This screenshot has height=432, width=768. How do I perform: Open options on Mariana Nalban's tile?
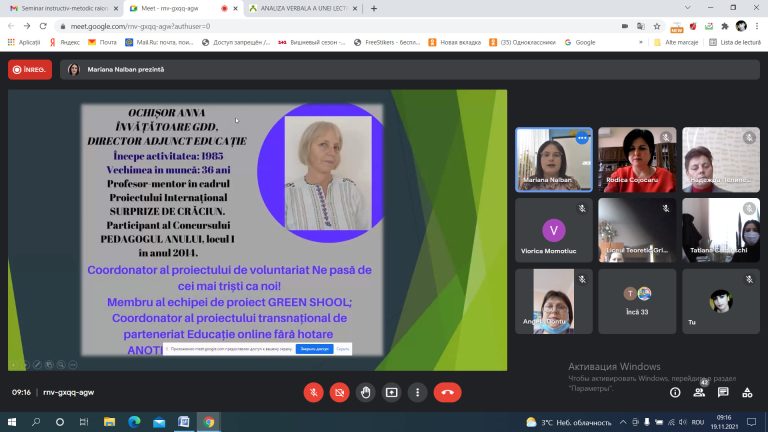click(582, 138)
